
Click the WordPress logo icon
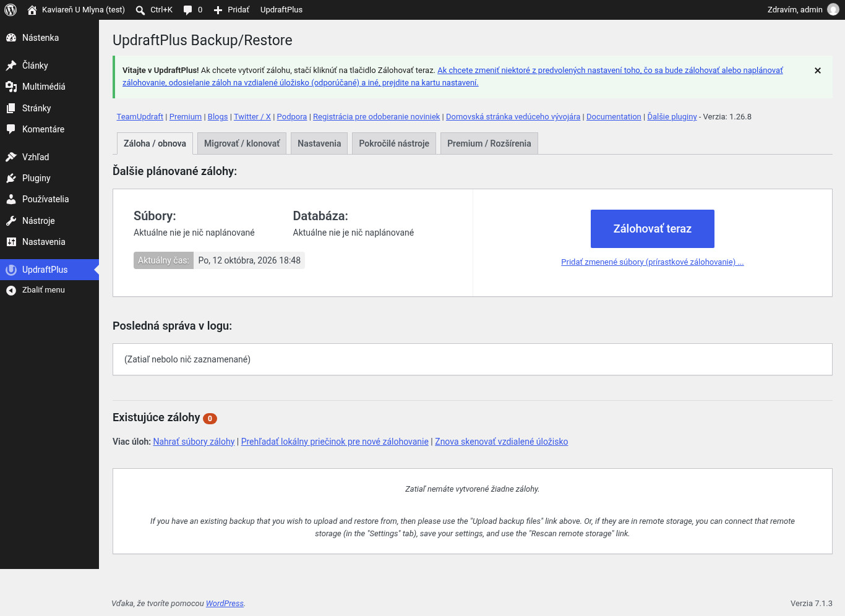tap(11, 10)
